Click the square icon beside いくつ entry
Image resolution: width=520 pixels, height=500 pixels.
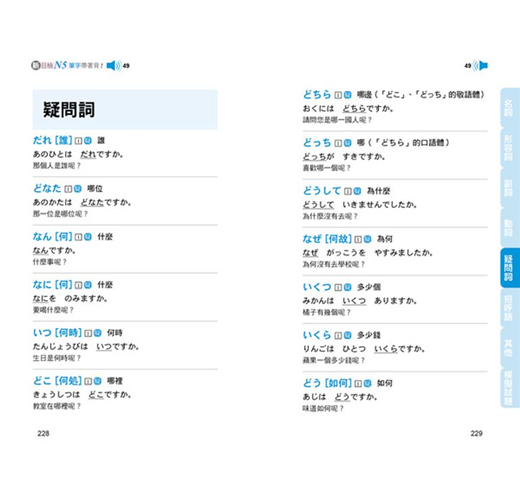tap(338, 287)
